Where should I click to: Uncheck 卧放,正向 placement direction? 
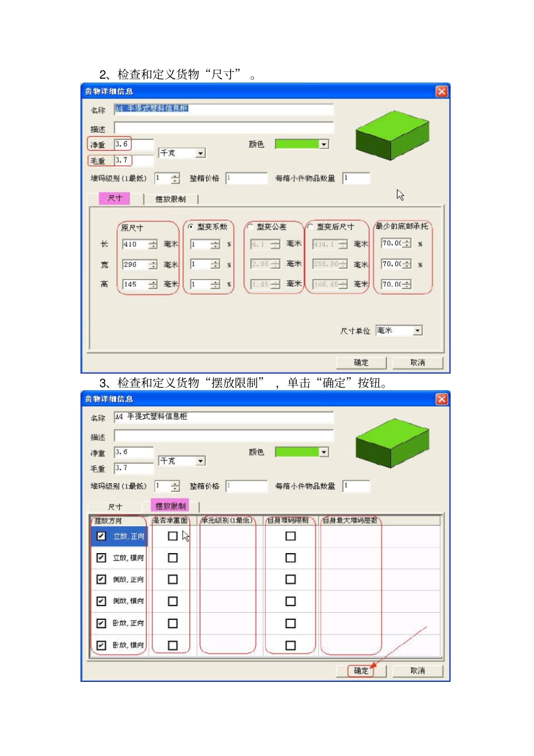point(101,623)
